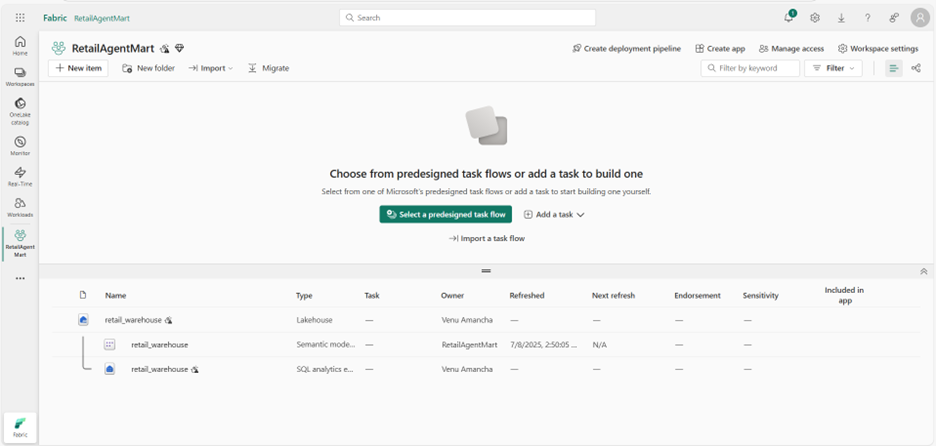
Task: Click Import a task flow link
Action: [x=487, y=238]
